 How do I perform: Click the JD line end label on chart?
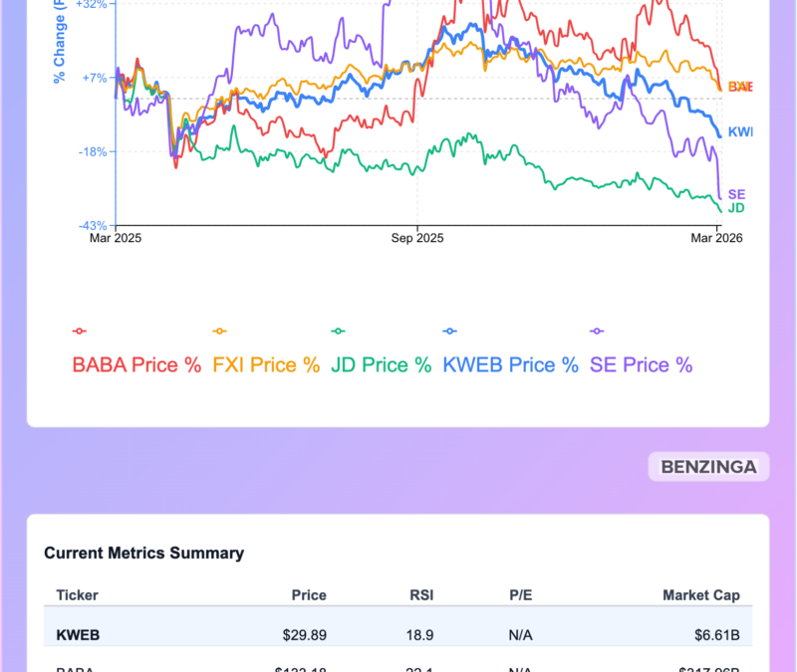[736, 207]
